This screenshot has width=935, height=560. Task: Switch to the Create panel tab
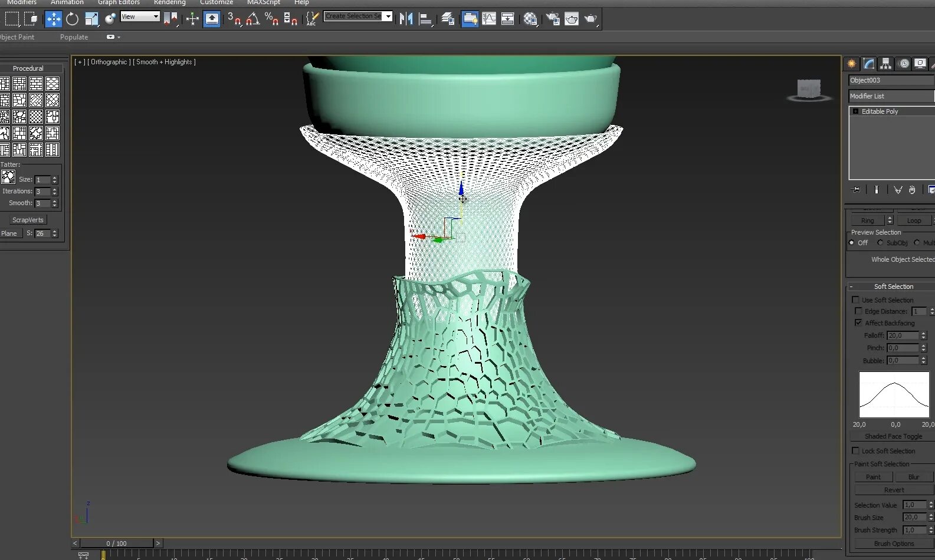[852, 64]
